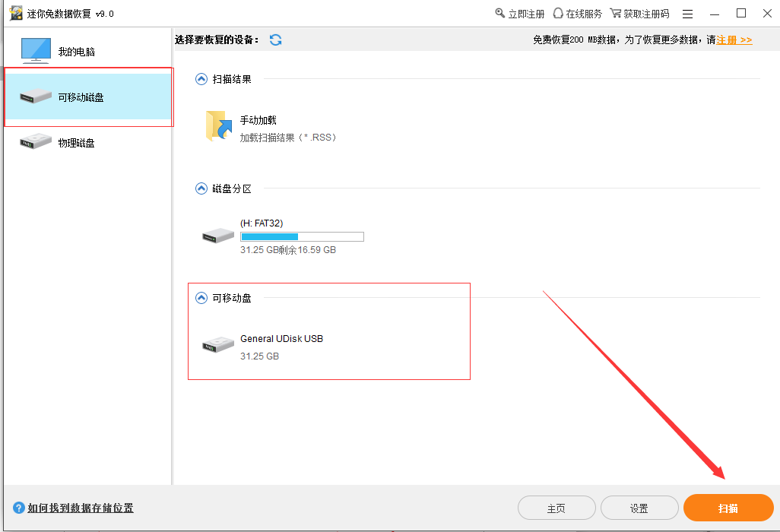Image resolution: width=780 pixels, height=532 pixels.
Task: Click the orange 扫描 button
Action: pos(728,508)
